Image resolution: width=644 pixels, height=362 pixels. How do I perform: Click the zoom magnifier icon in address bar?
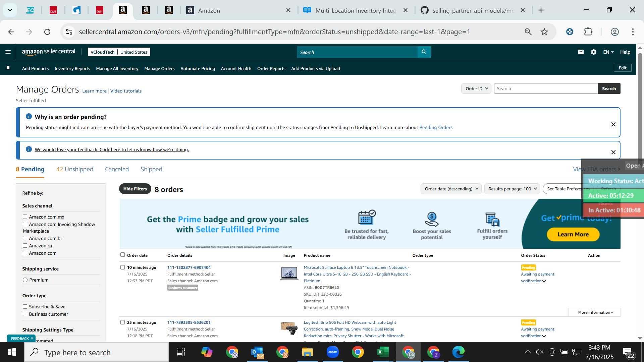[x=528, y=32]
